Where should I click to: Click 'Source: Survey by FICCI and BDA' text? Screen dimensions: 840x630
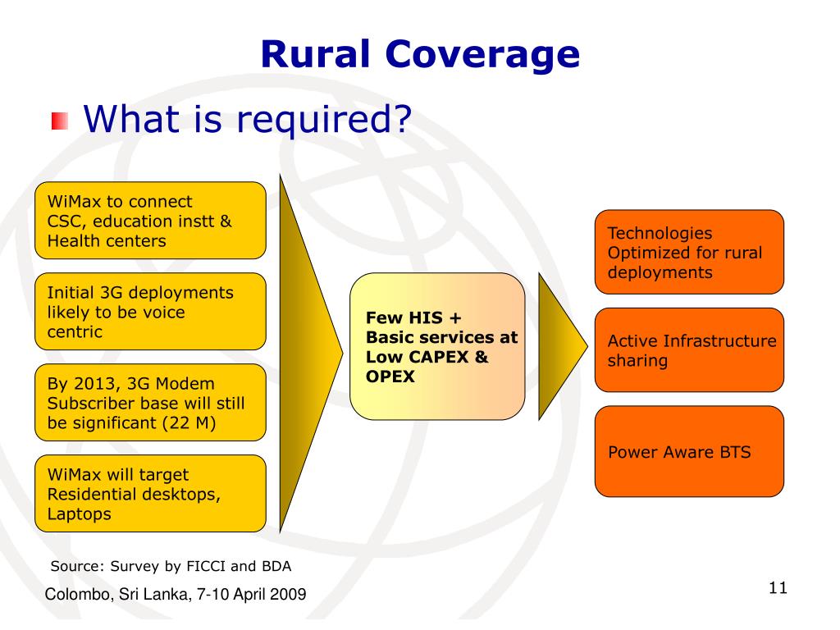point(171,566)
